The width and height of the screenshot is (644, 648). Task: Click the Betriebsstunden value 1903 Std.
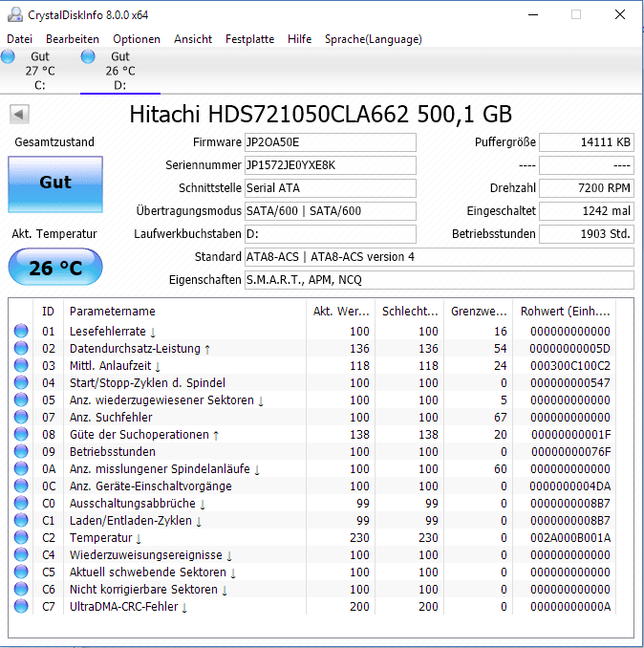pyautogui.click(x=587, y=234)
